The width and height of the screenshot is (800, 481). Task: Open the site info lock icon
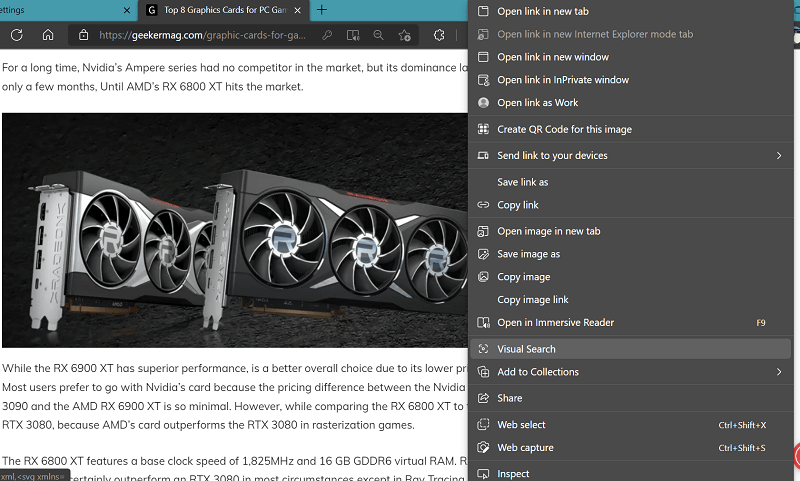(83, 35)
